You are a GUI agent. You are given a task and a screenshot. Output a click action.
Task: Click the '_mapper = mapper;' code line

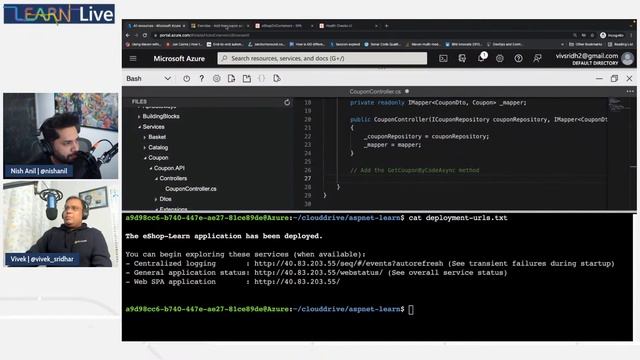click(x=392, y=145)
